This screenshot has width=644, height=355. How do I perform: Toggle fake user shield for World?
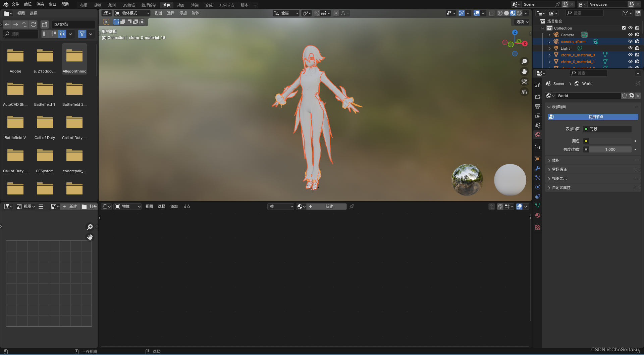click(x=624, y=96)
